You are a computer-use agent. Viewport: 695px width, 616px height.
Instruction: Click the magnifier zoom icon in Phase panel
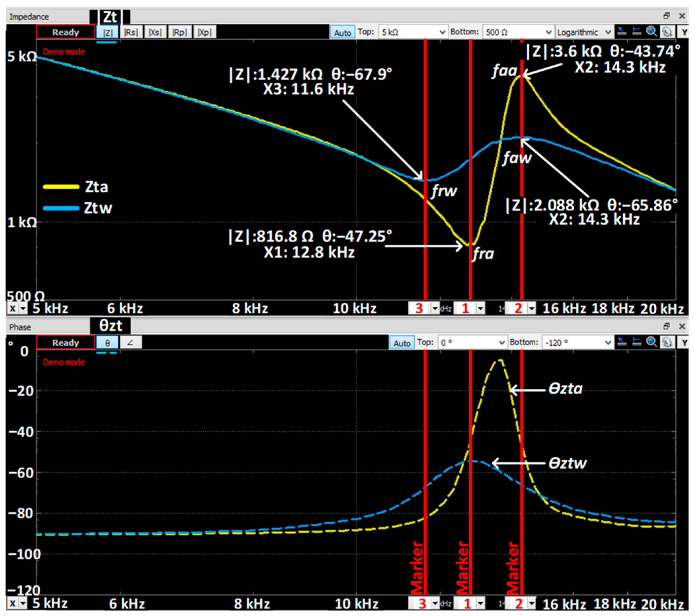pyautogui.click(x=651, y=342)
